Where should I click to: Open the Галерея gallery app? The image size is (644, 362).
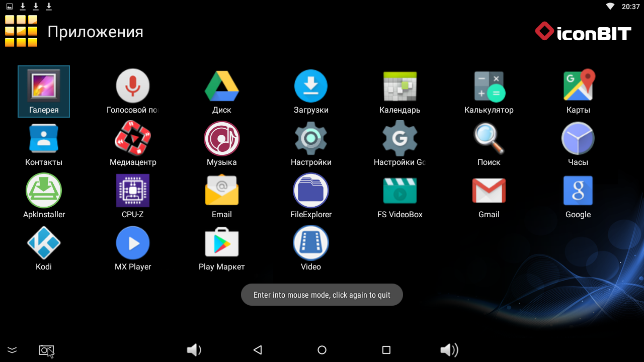[x=44, y=92]
